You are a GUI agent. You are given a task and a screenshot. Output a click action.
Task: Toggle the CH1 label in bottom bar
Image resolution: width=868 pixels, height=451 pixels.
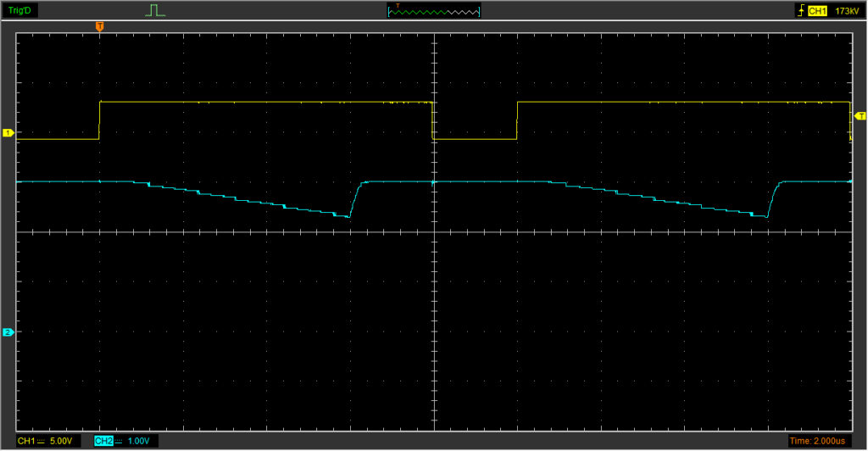tap(26, 441)
